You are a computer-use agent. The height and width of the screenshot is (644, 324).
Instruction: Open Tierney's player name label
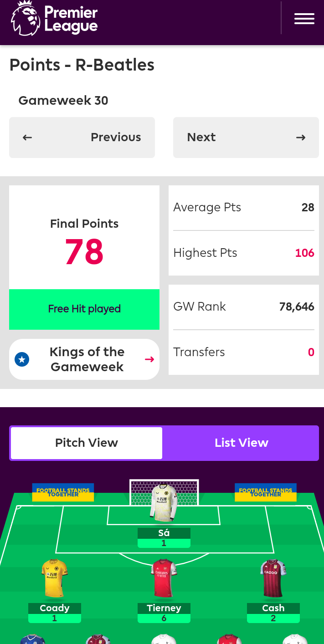pyautogui.click(x=164, y=608)
